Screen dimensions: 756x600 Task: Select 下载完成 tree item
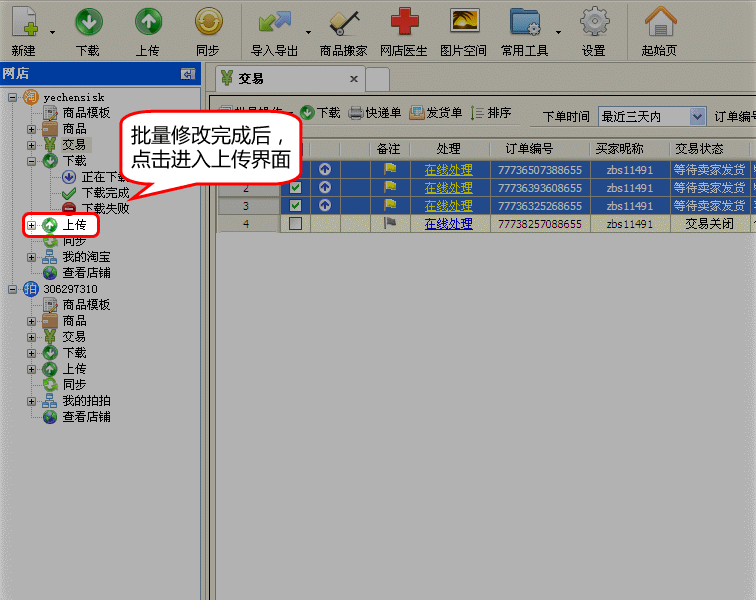[105, 193]
